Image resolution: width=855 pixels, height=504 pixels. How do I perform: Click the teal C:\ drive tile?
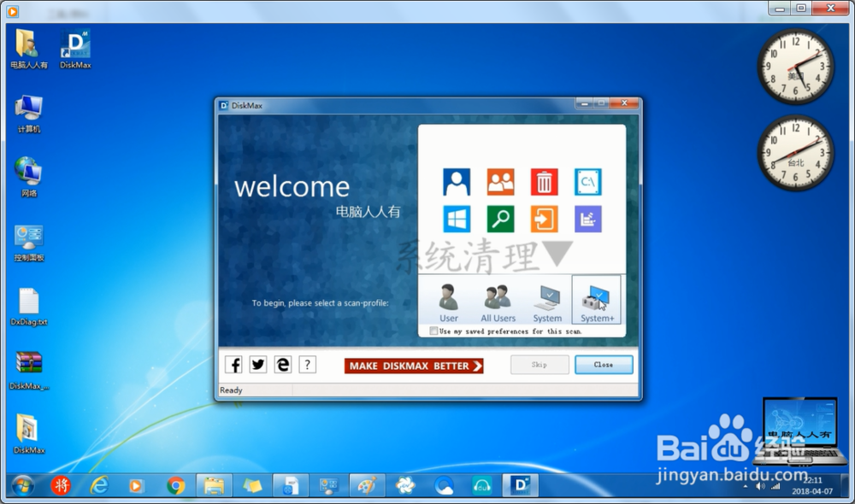pos(588,182)
